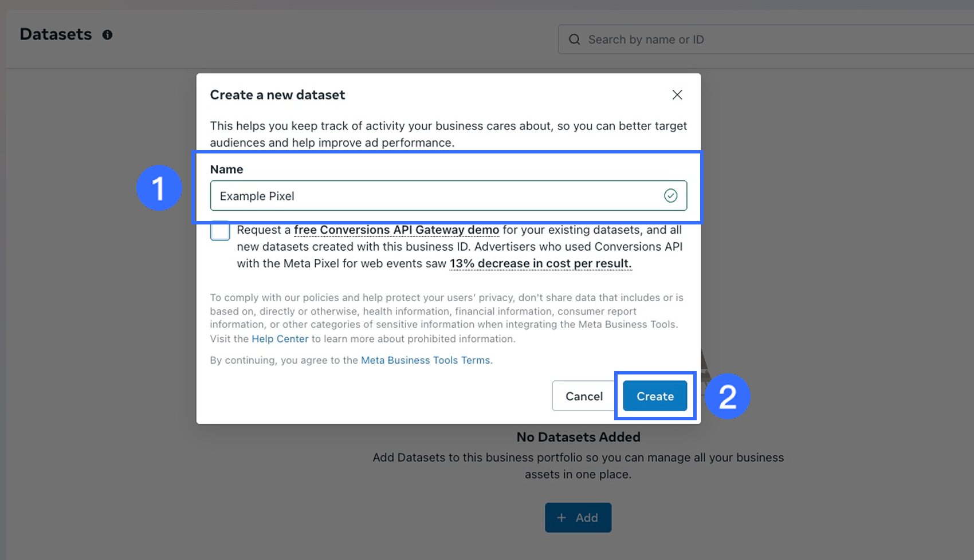Click the blue number 1 step badge
The height and width of the screenshot is (560, 974).
159,188
